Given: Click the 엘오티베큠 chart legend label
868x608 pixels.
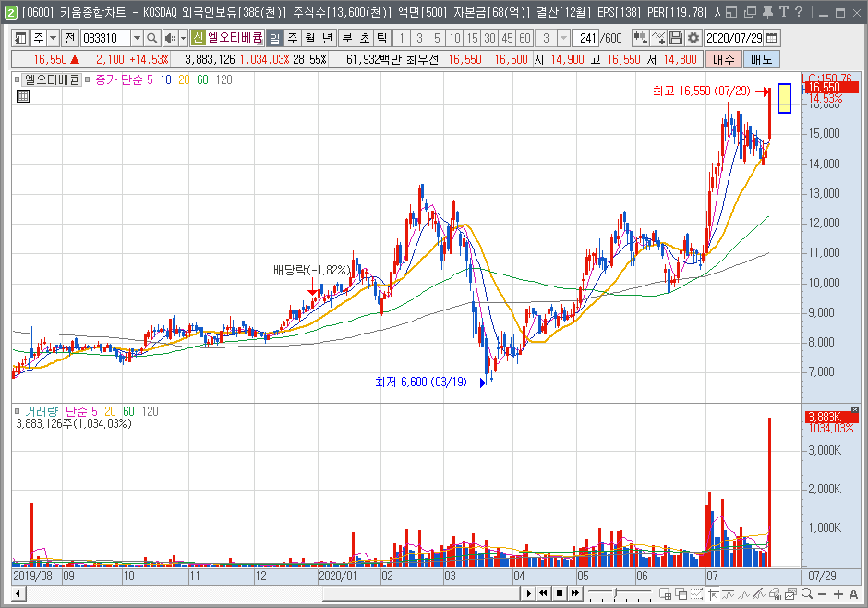Looking at the screenshot, I should [52, 79].
